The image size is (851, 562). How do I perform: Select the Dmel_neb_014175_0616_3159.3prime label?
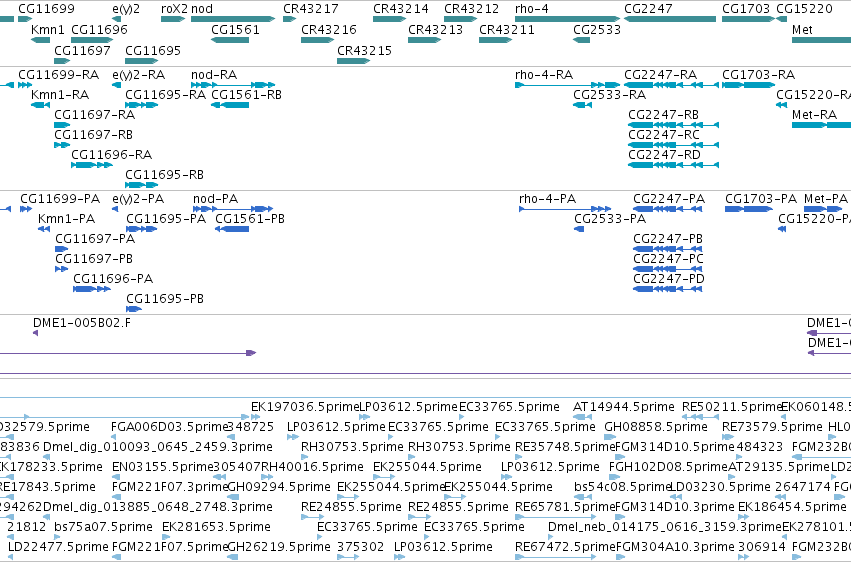[x=664, y=526]
